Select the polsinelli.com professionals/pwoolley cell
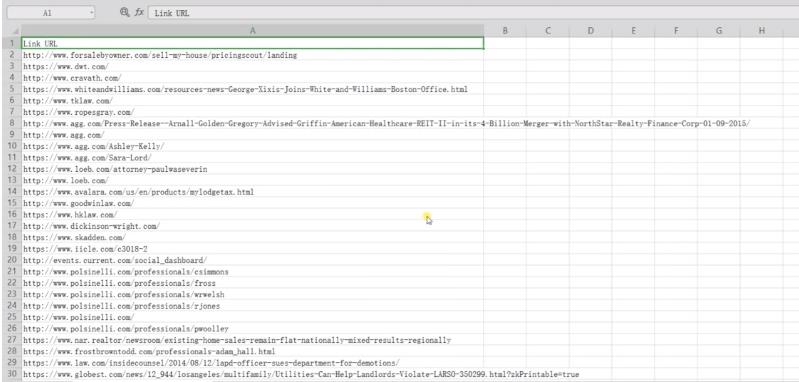The image size is (799, 382). (252, 329)
